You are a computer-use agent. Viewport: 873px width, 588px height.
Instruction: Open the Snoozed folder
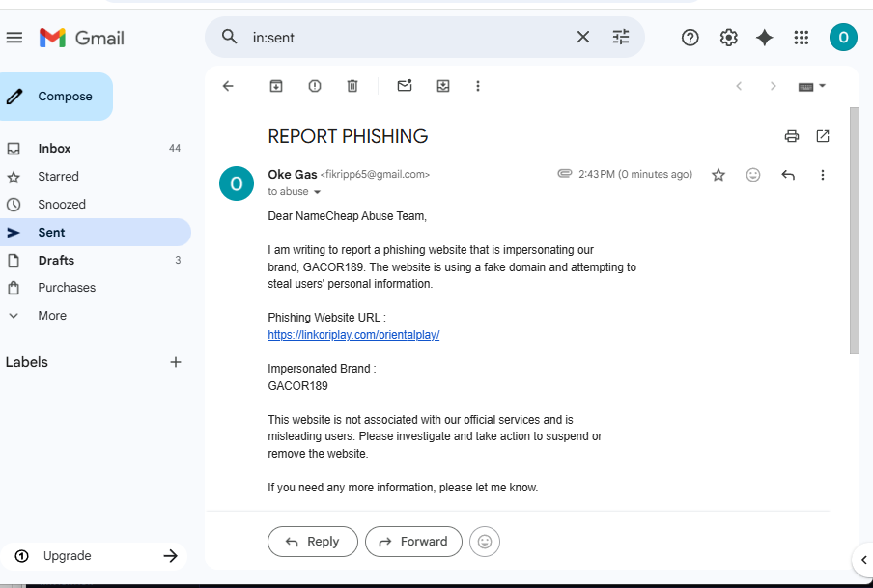[x=95, y=205]
